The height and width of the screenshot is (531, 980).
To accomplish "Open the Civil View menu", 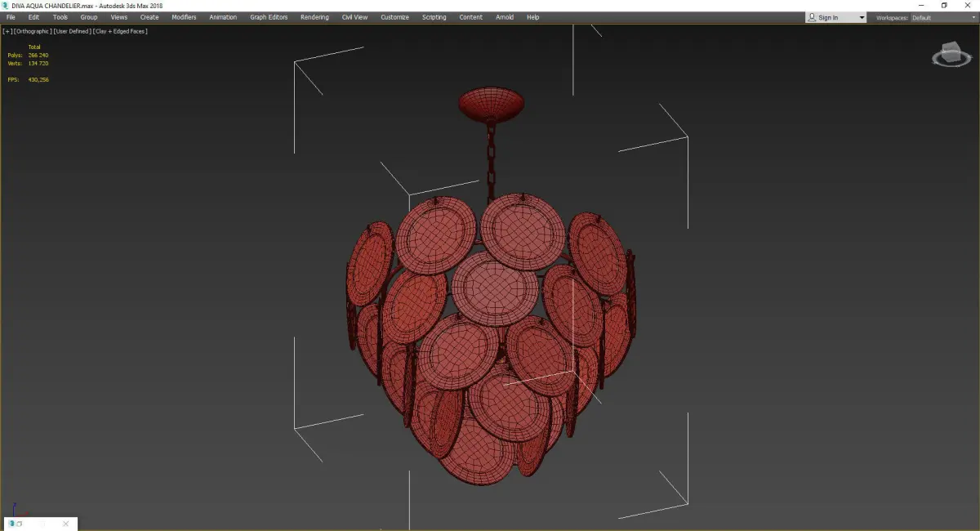I will (354, 17).
